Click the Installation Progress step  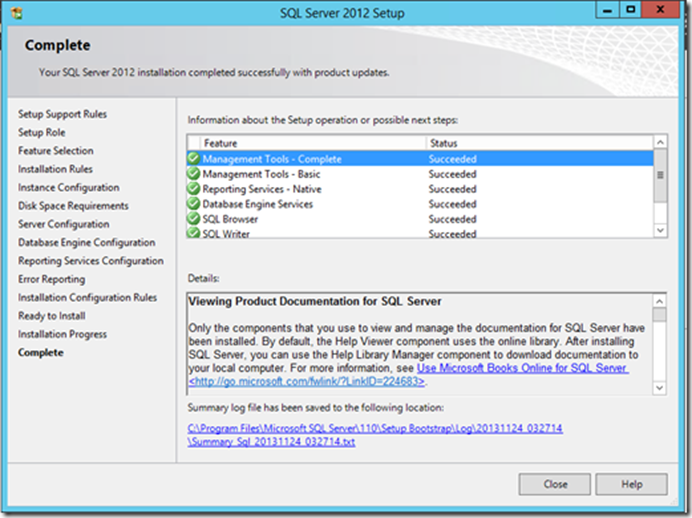[x=62, y=334]
